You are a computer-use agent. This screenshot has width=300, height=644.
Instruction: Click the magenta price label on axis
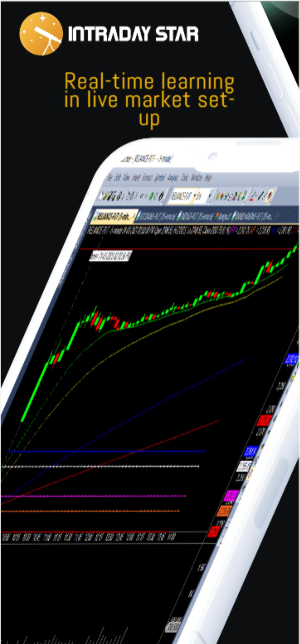coord(231,496)
